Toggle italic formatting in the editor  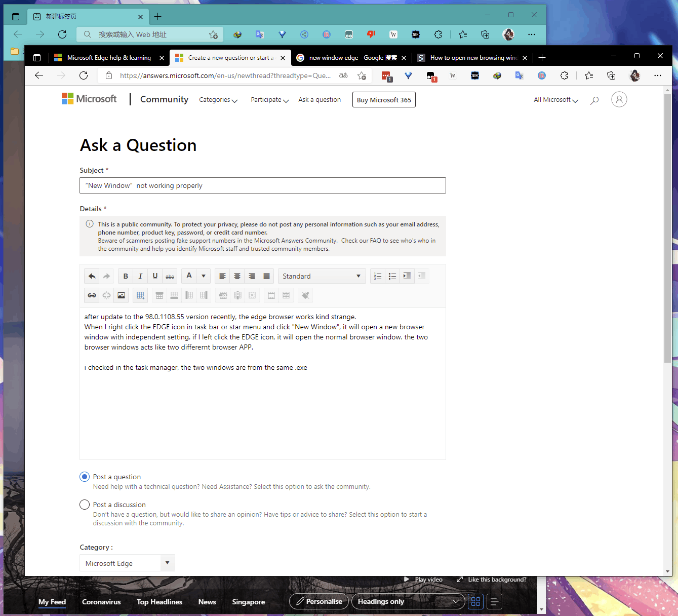[x=140, y=276]
